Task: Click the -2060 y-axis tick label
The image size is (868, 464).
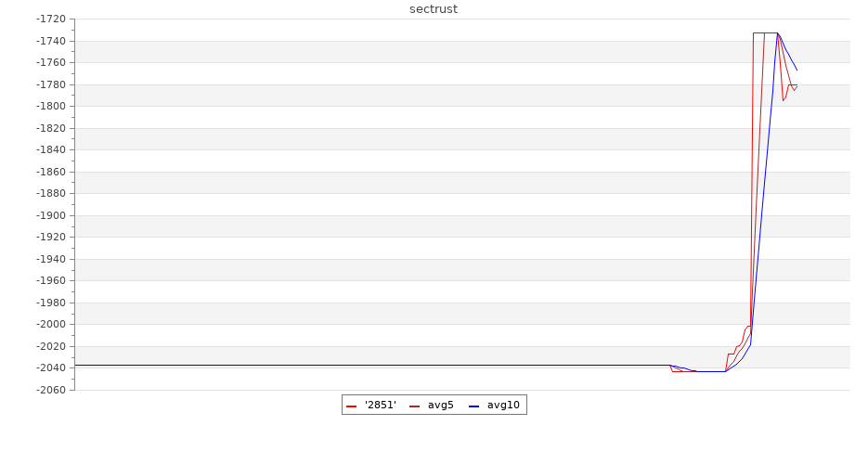Action: [50, 390]
